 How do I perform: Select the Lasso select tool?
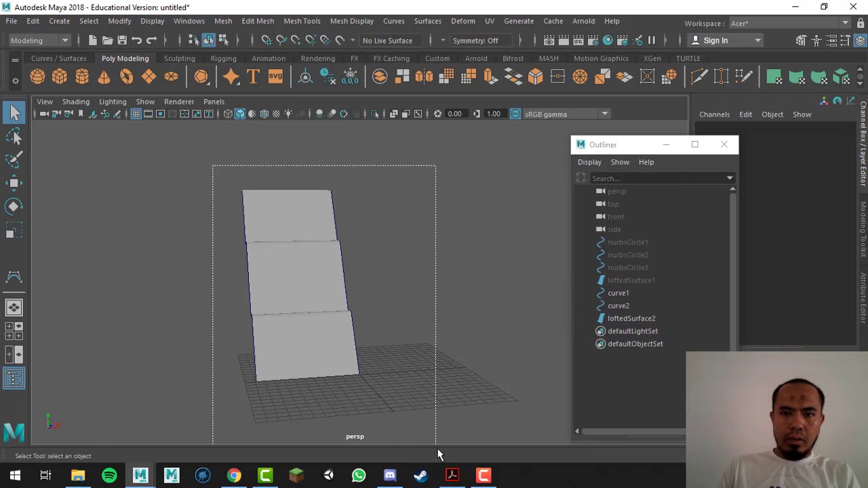tap(14, 137)
